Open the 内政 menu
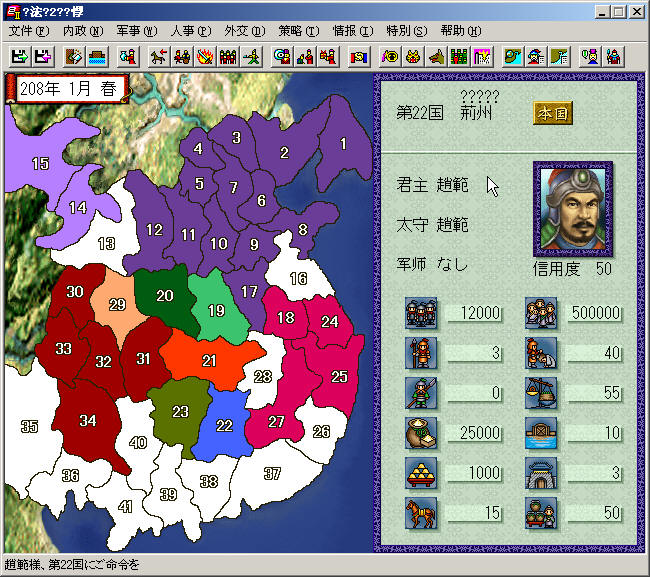Viewport: 650px width, 577px height. (x=80, y=31)
